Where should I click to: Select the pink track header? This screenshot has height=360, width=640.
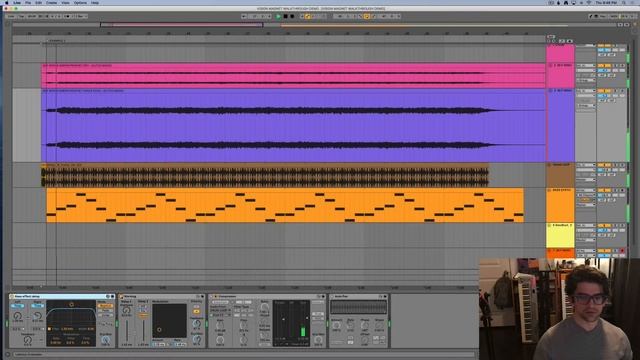560,76
